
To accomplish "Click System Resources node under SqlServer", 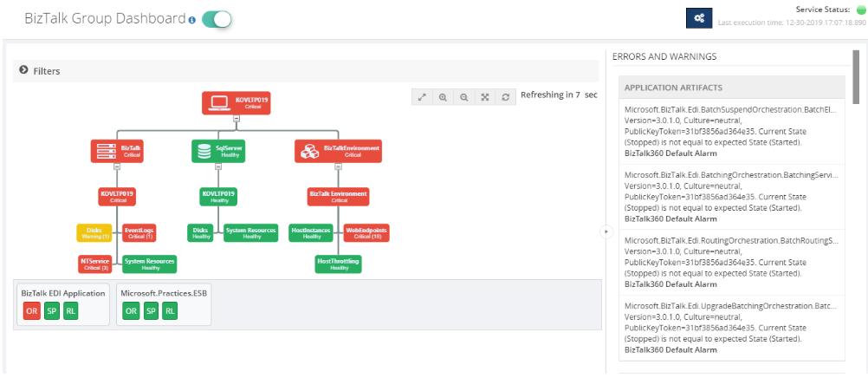I will click(250, 233).
